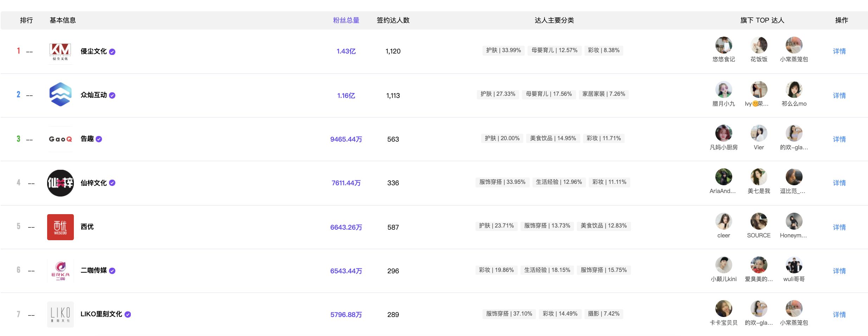Open 详情 for 告趣
Viewport: 868px width, 336px height.
839,139
